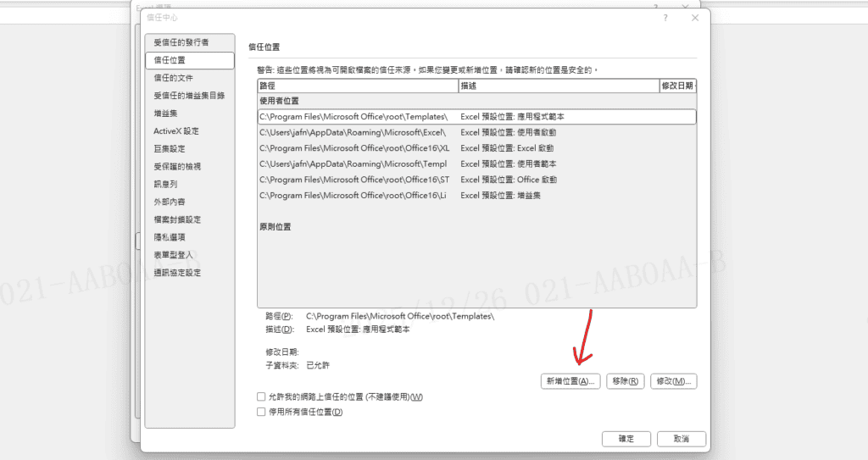Click the 新增位置 button

(x=570, y=381)
